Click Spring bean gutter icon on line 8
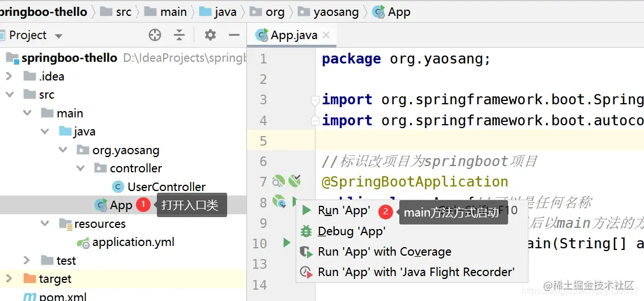 click(x=279, y=201)
